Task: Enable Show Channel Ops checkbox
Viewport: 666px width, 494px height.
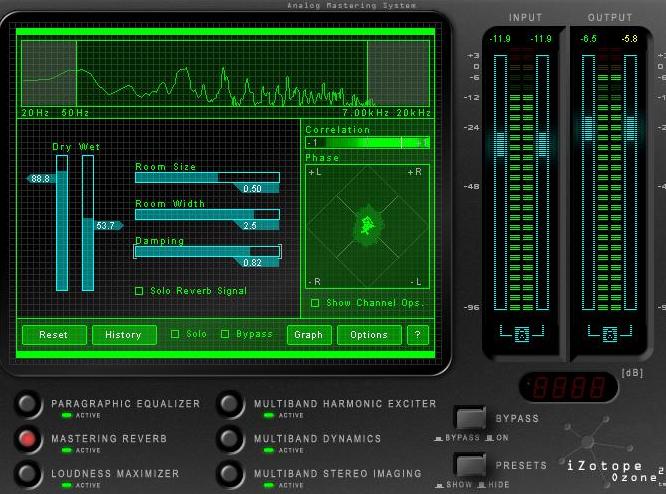Action: click(x=315, y=302)
